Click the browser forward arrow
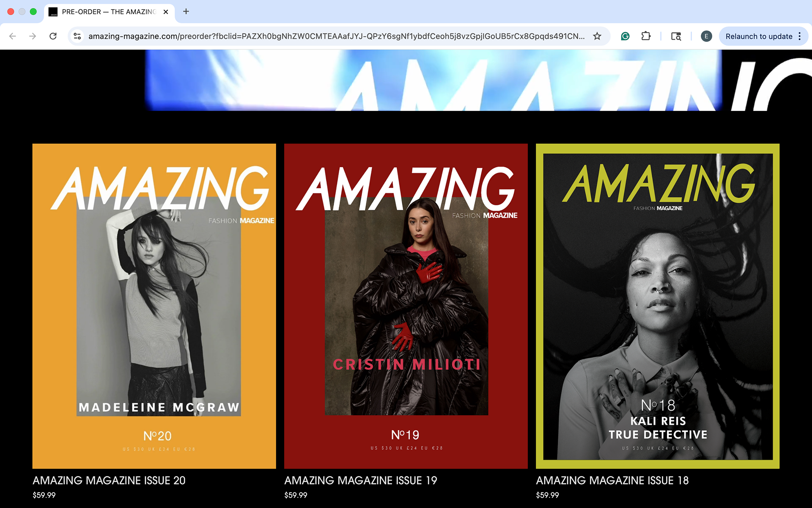The height and width of the screenshot is (508, 812). (x=33, y=36)
